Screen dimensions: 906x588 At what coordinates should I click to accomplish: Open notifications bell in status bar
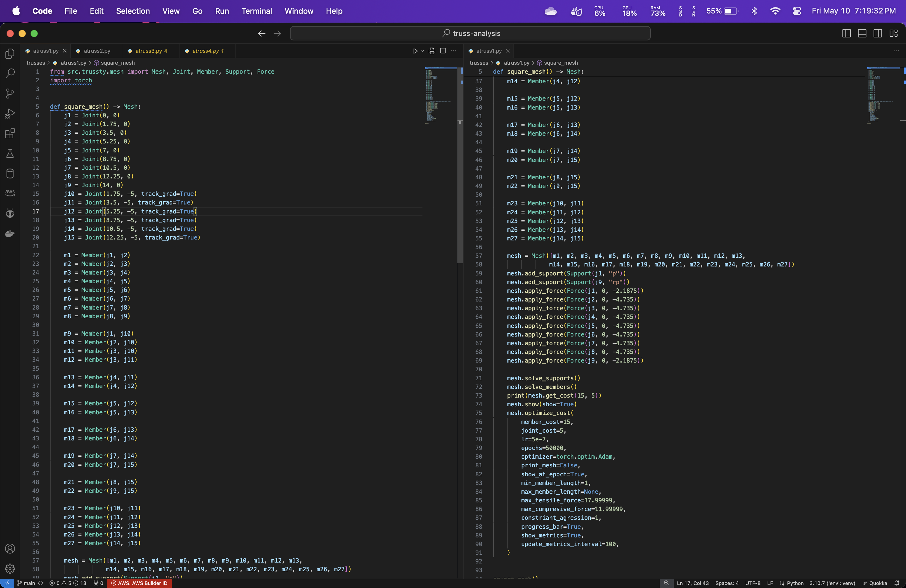[897, 583]
